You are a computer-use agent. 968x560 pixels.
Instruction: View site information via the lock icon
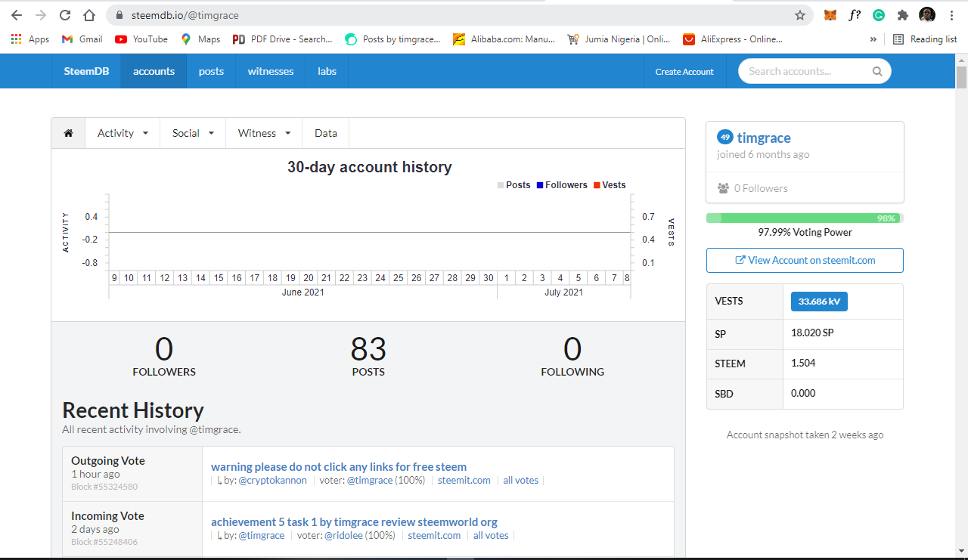[119, 15]
